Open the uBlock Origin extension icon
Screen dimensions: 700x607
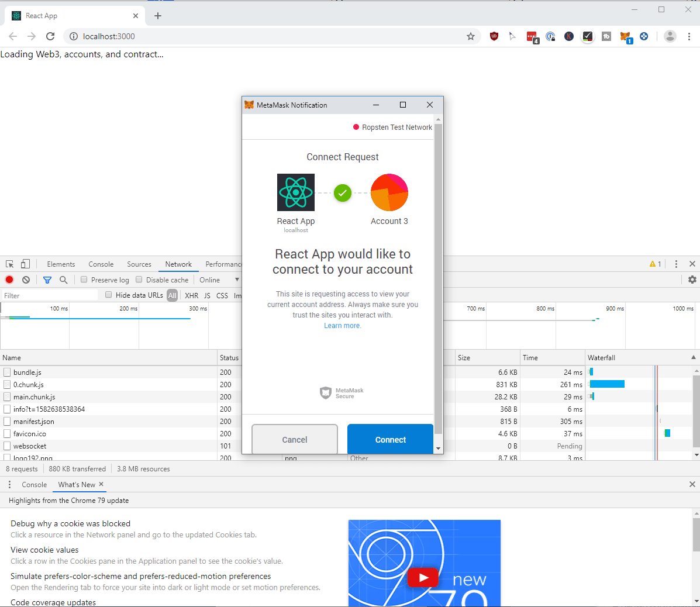494,36
